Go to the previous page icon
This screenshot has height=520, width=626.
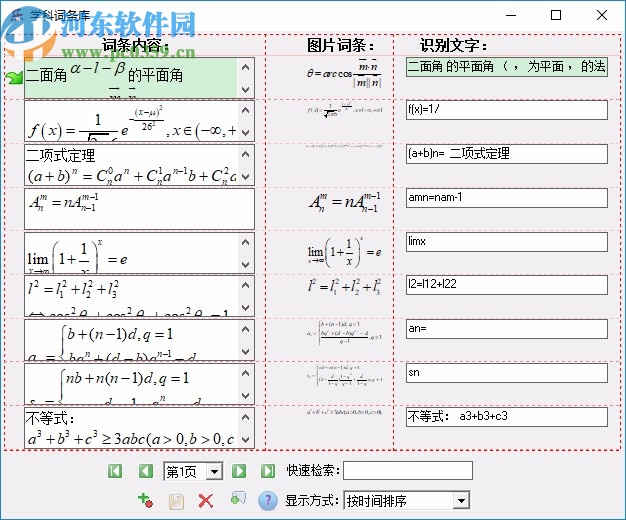coord(146,471)
